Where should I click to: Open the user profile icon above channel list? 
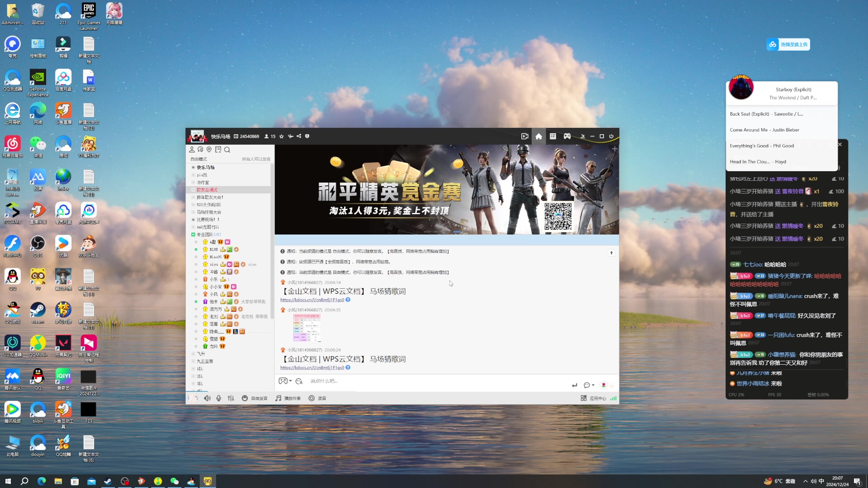[x=192, y=150]
